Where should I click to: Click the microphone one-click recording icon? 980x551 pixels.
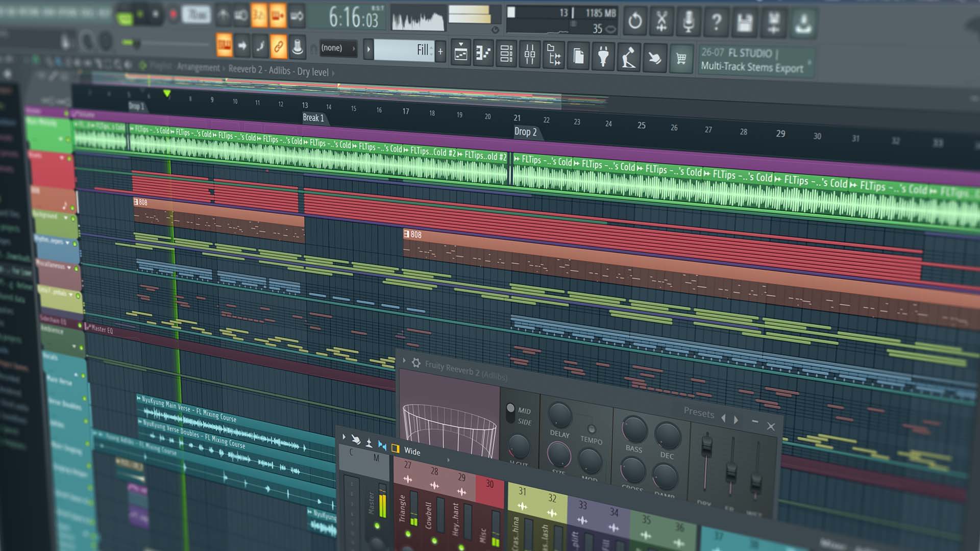(689, 21)
